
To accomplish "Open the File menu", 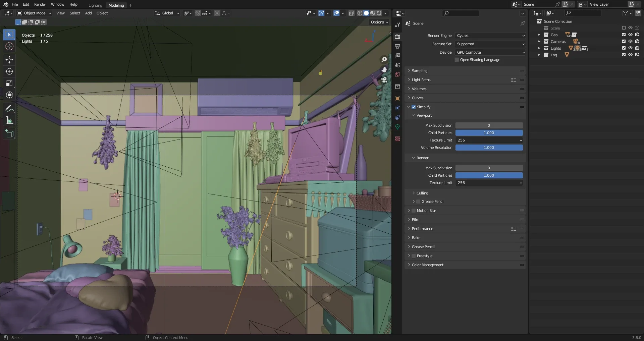I will [x=15, y=4].
